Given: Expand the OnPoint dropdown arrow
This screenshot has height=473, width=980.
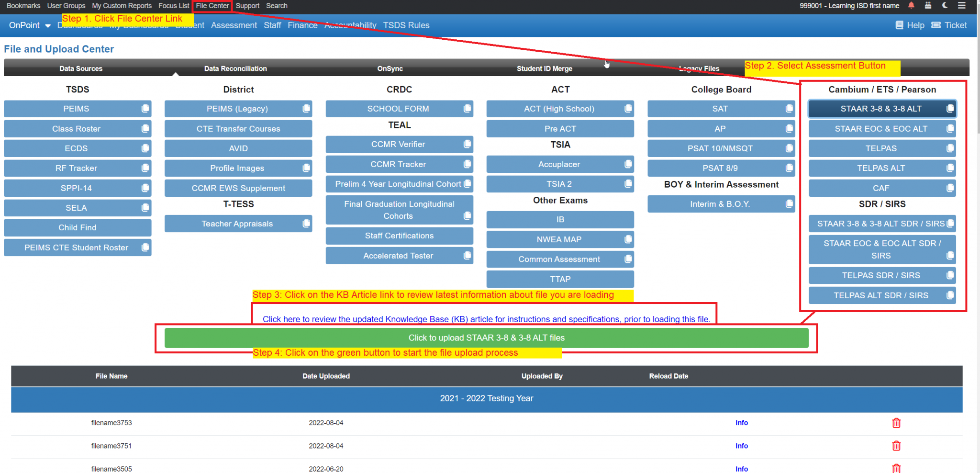Looking at the screenshot, I should tap(48, 25).
